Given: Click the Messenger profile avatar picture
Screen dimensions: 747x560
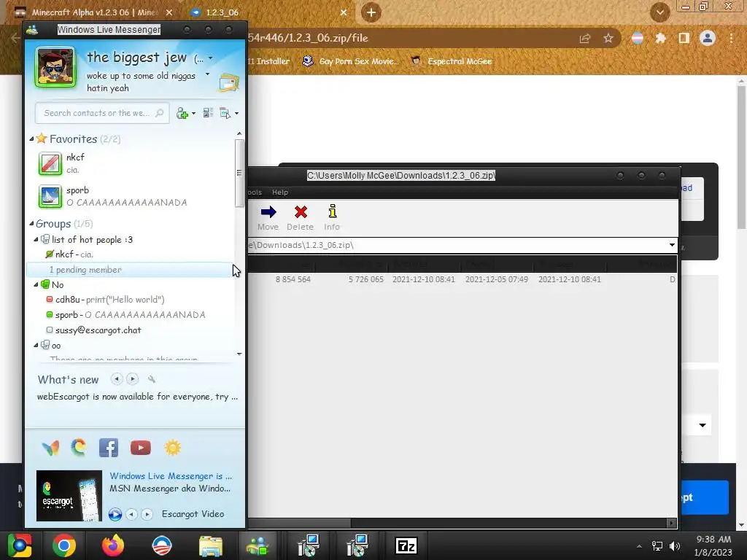Looking at the screenshot, I should [x=55, y=67].
